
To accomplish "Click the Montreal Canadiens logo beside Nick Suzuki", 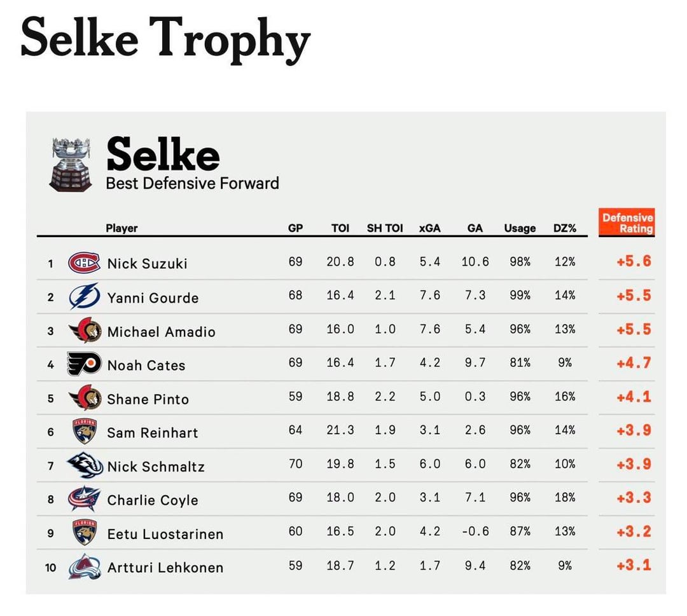I will 84,263.
